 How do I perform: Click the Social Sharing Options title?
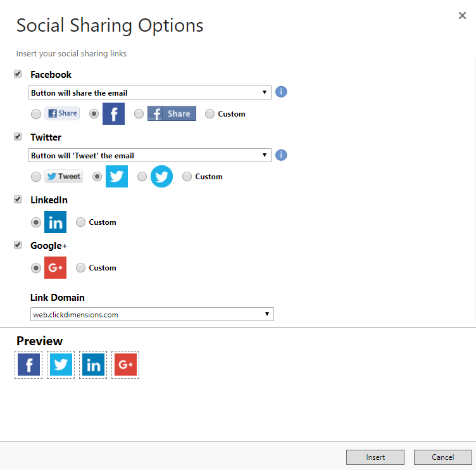pyautogui.click(x=110, y=25)
